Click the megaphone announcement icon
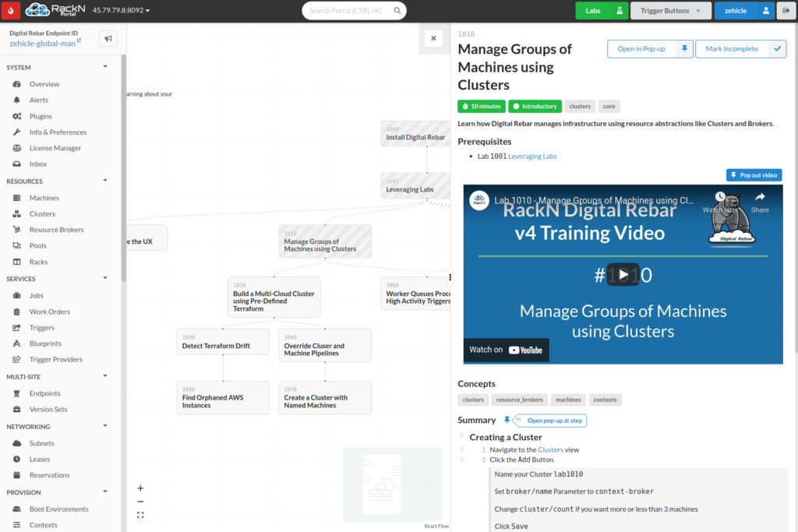Screen dimensions: 798x532 pyautogui.click(x=108, y=39)
